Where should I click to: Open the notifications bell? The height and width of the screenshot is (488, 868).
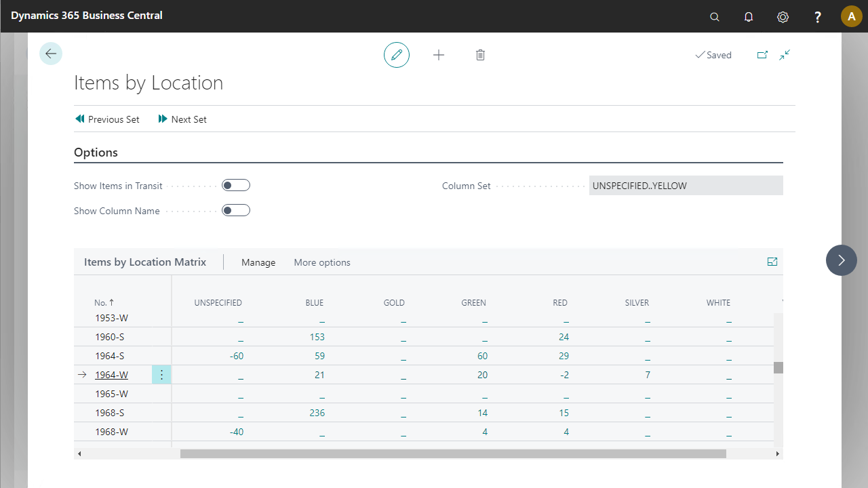tap(749, 17)
